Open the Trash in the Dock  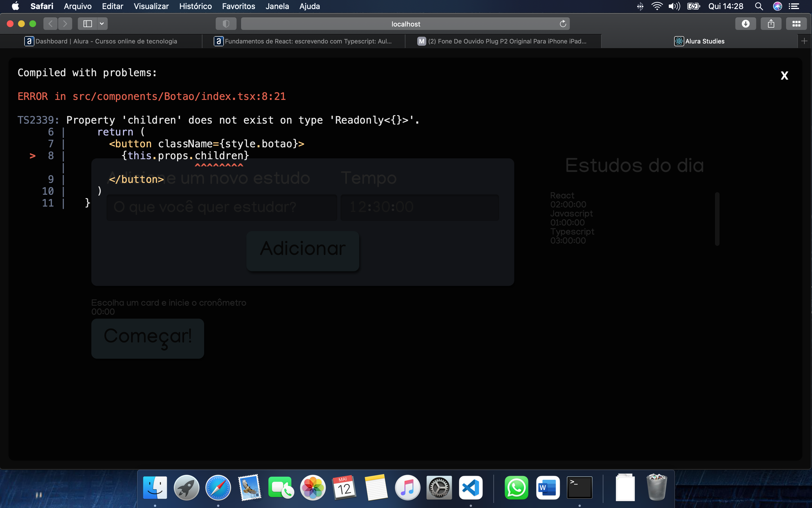tap(657, 487)
